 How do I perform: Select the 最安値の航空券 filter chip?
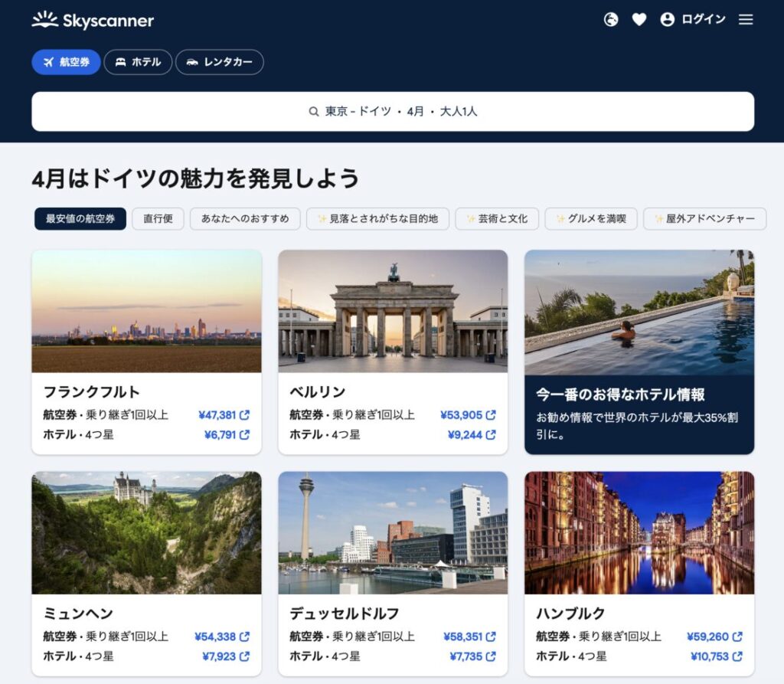pyautogui.click(x=80, y=219)
